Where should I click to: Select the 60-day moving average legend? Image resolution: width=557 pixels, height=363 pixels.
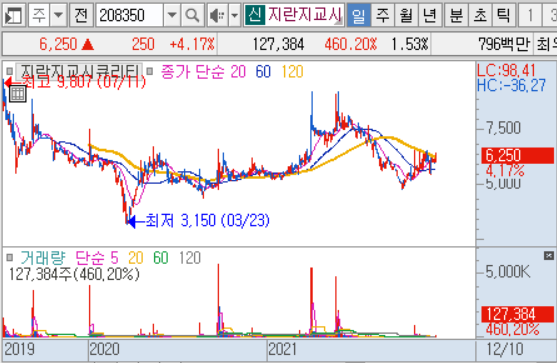[x=263, y=72]
